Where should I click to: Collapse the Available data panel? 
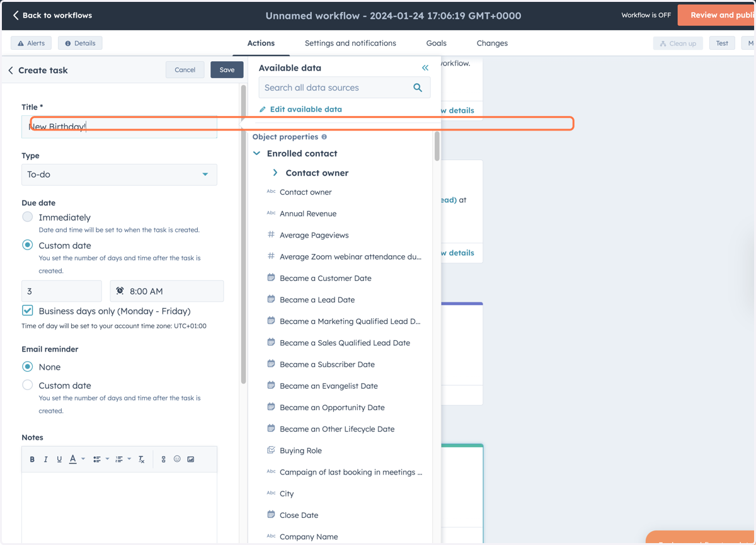pos(425,67)
